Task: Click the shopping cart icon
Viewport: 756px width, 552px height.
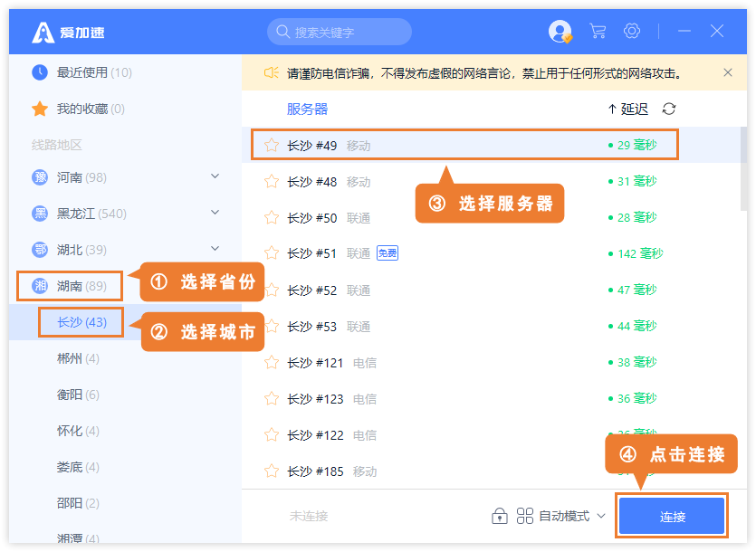Action: click(598, 32)
